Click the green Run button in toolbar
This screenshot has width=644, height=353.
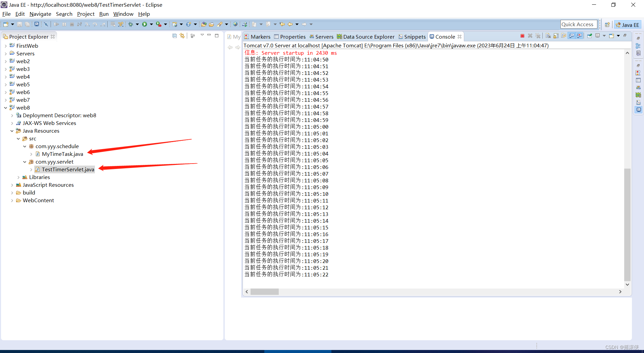coord(145,24)
